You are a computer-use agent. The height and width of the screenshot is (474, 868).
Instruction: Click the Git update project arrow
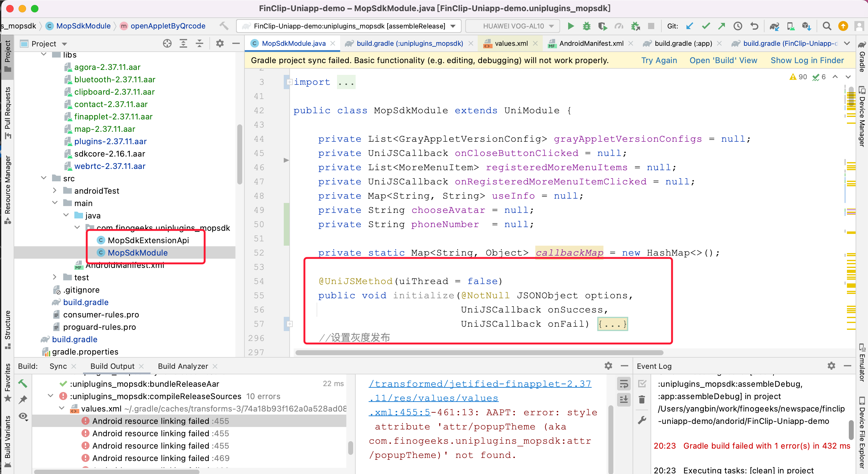pos(690,26)
